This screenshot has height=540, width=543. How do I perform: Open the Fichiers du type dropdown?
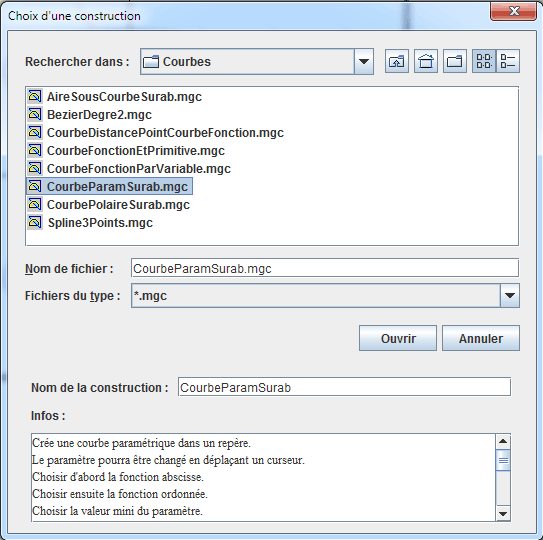pyautogui.click(x=510, y=295)
